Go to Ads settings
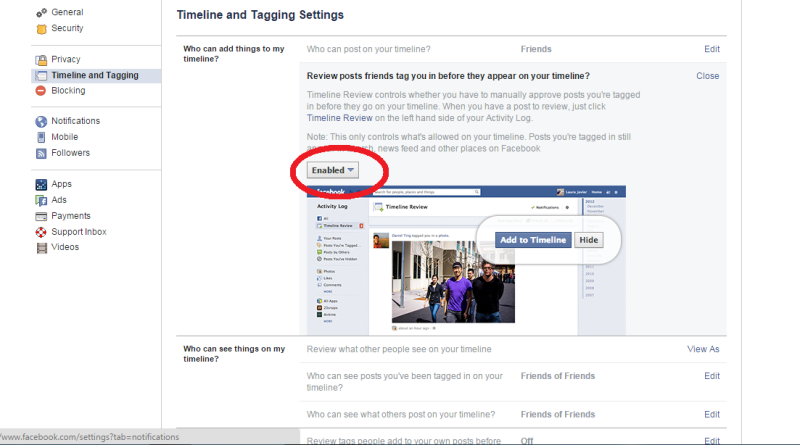This screenshot has height=445, width=800. coord(59,200)
